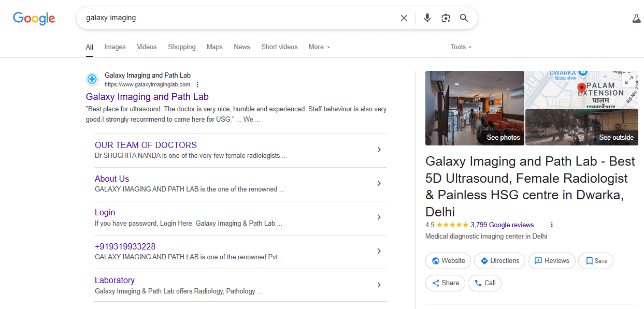Open the Laboratory sitelink
The height and width of the screenshot is (309, 644).
(x=115, y=280)
